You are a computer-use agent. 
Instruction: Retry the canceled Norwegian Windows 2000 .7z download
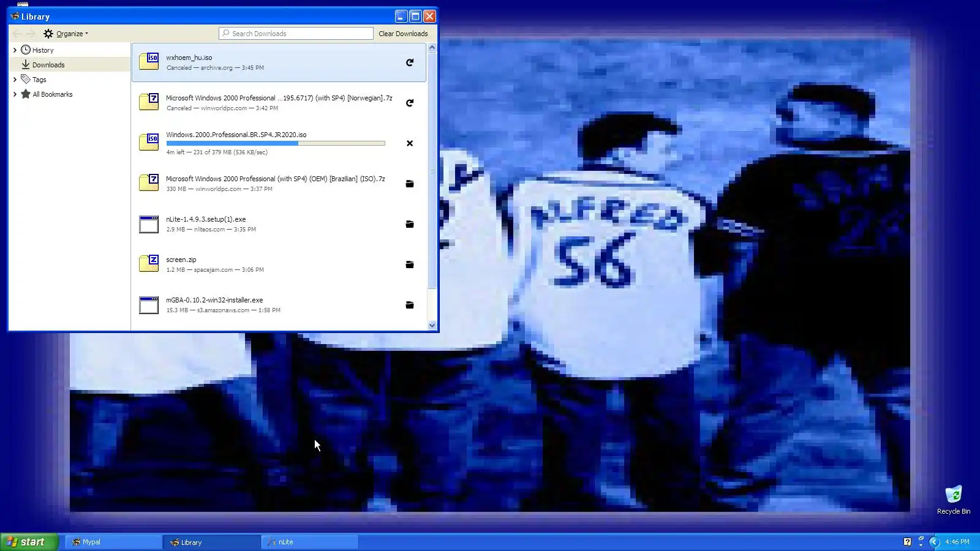tap(410, 103)
